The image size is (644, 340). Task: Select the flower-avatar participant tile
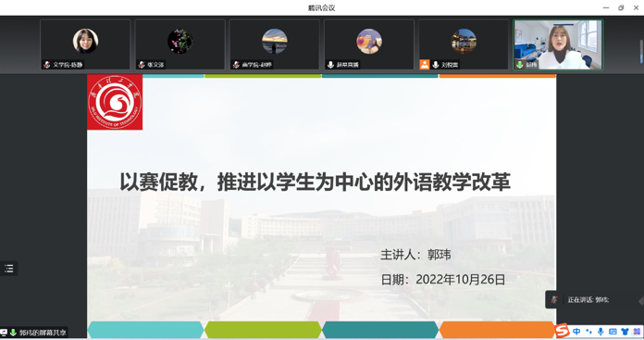pyautogui.click(x=180, y=44)
